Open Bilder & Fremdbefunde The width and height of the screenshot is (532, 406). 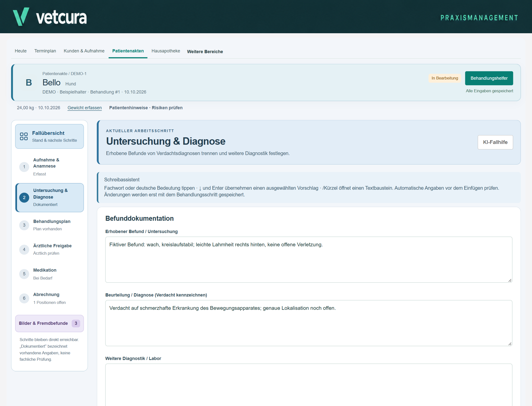[x=50, y=323]
